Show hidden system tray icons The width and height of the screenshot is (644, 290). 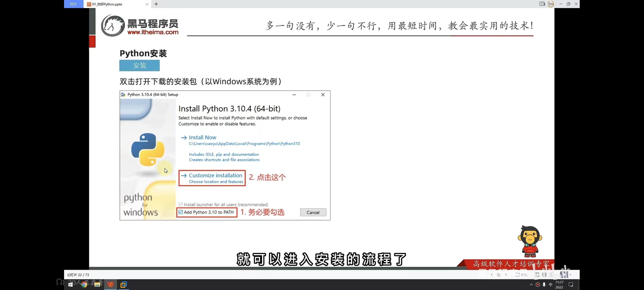pyautogui.click(x=531, y=284)
